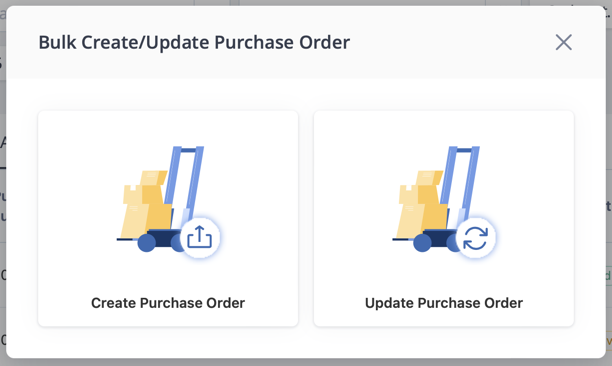The image size is (612, 366).
Task: Select the hand truck illustration in Create card
Action: (x=168, y=202)
